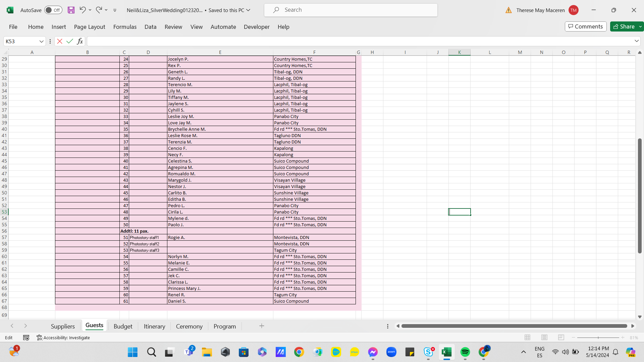Click the Undo arrow icon
Screen dimensions: 644x362
point(83,10)
